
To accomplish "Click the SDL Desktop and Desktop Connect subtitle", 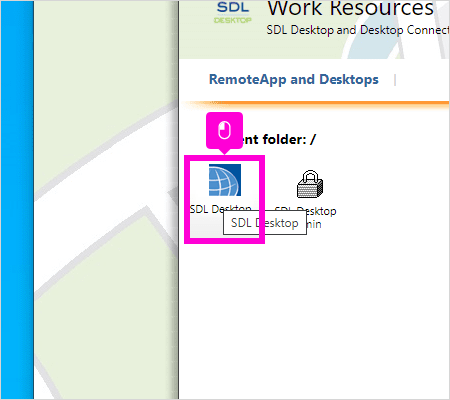I will tap(358, 30).
